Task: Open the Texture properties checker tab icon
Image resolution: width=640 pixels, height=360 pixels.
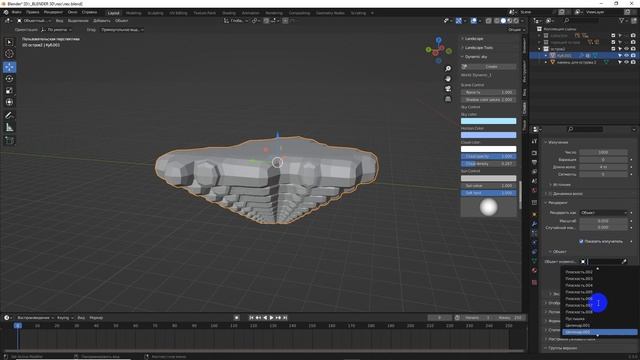Action: (534, 282)
